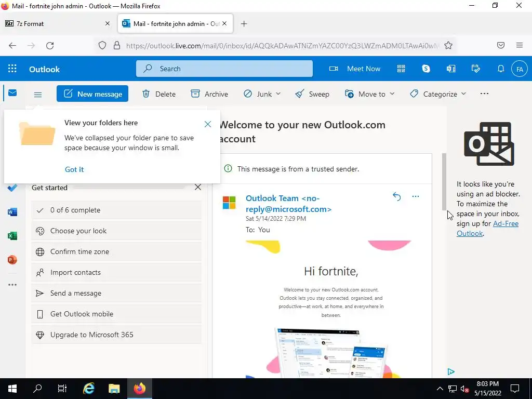Open the Move to dropdown
The width and height of the screenshot is (532, 399).
coord(369,94)
